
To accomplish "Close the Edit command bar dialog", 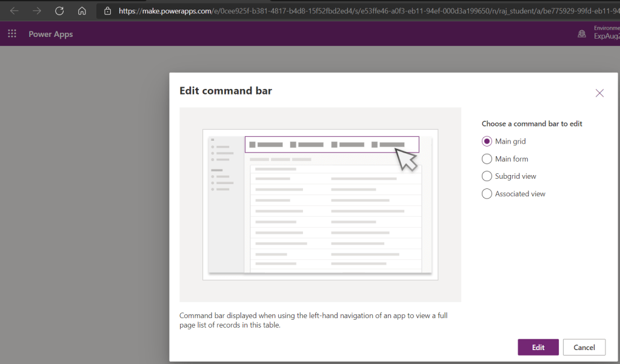I will [x=599, y=93].
